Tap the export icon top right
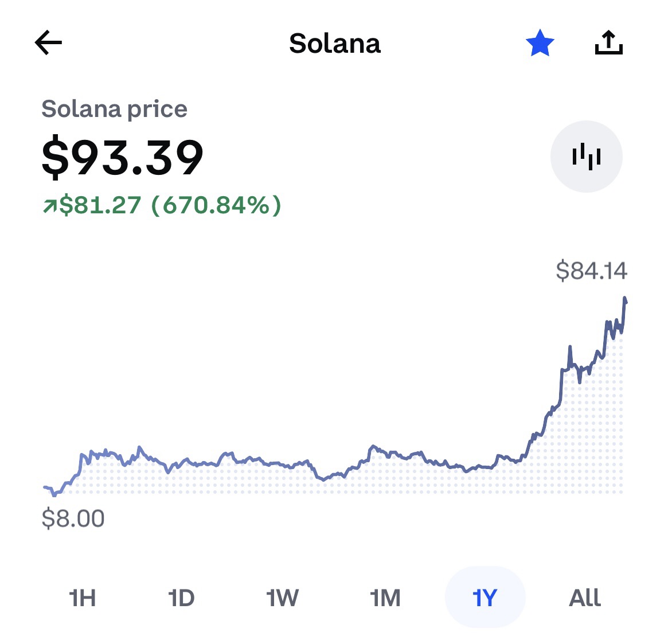The width and height of the screenshot is (668, 644). coord(610,43)
